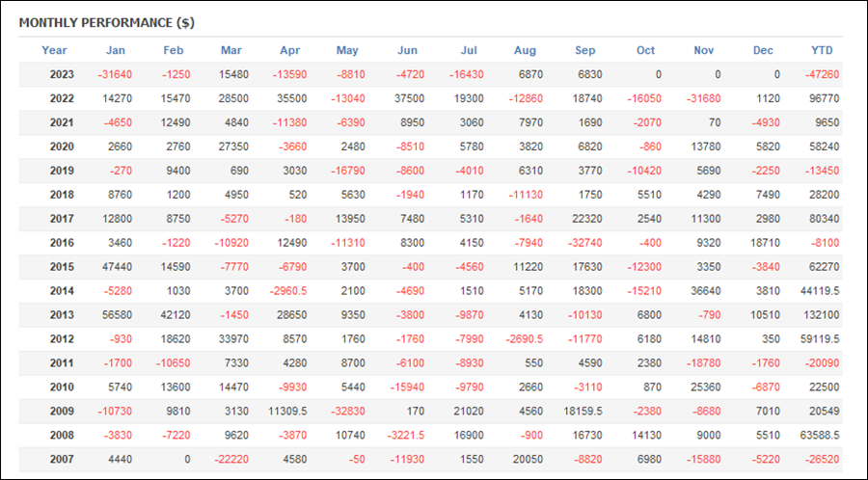The height and width of the screenshot is (480, 868).
Task: Select the 2022 year row label
Action: [62, 99]
